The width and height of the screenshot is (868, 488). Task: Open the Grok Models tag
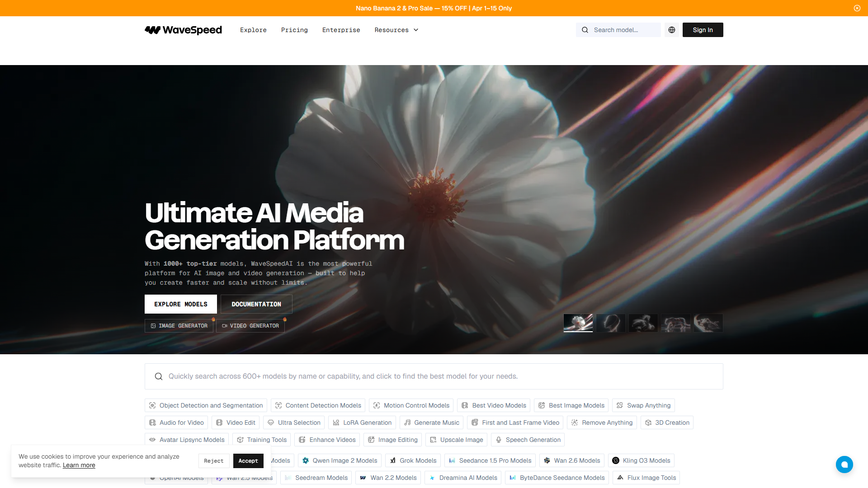[413, 460]
